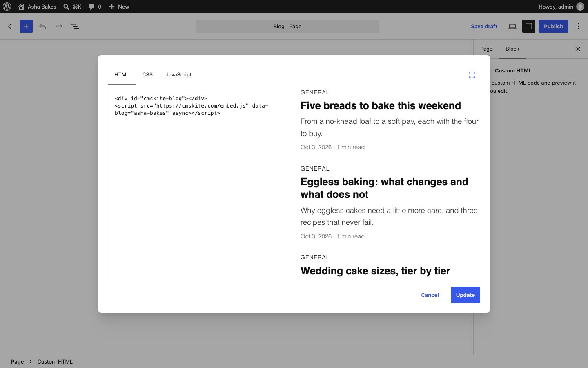Image resolution: width=588 pixels, height=368 pixels.
Task: Click inside the HTML code editor
Action: tap(198, 186)
